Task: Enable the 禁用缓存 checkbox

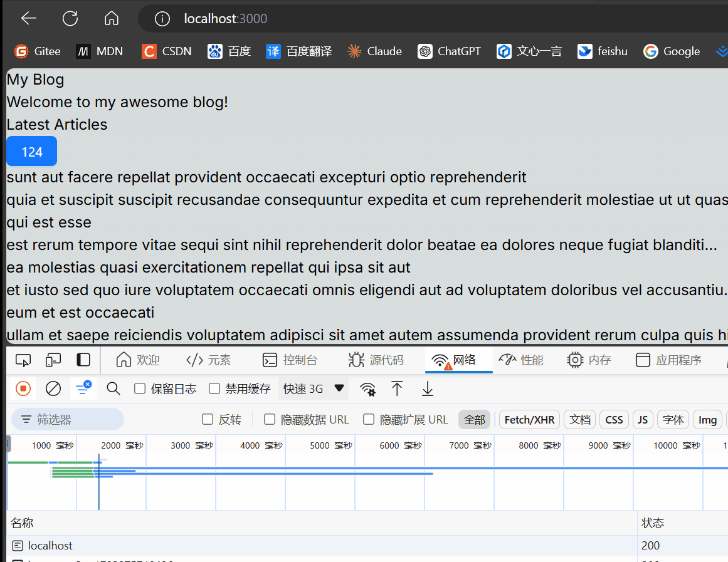Action: point(214,389)
